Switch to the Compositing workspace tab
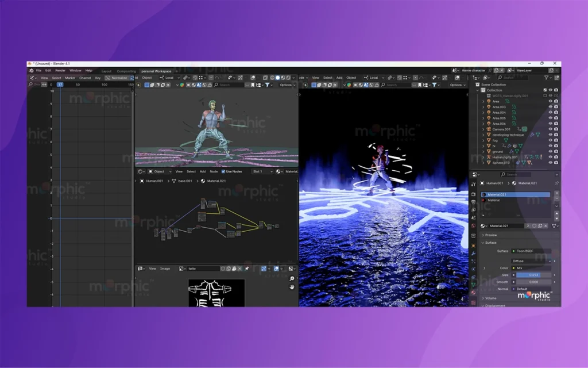The width and height of the screenshot is (588, 368). tap(126, 71)
